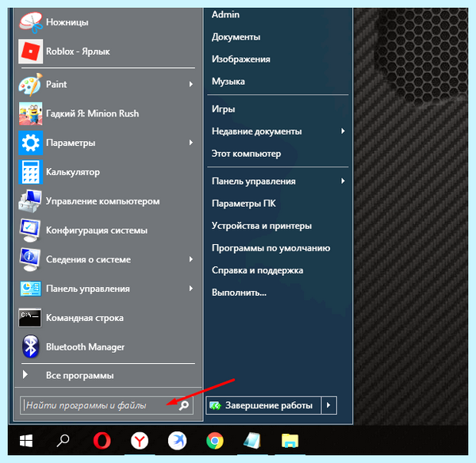
Task: Open the Калькулятор icon
Action: click(30, 172)
